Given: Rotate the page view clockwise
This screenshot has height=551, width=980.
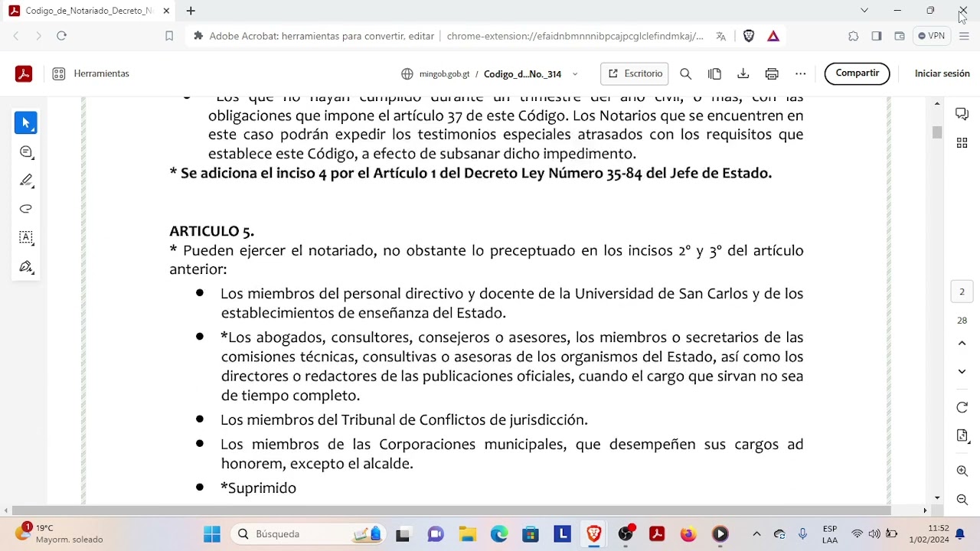Looking at the screenshot, I should tap(962, 408).
